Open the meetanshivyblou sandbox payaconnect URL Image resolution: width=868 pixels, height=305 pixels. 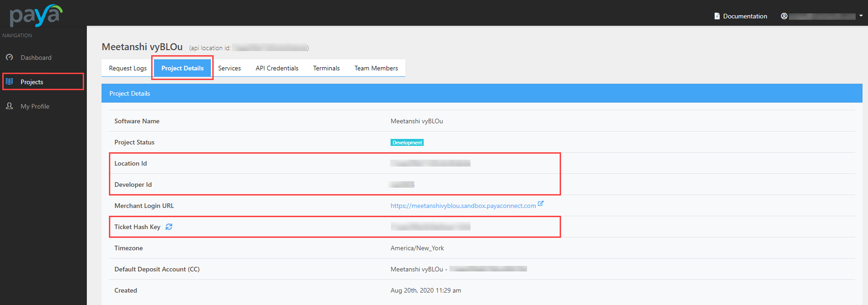[x=463, y=206]
